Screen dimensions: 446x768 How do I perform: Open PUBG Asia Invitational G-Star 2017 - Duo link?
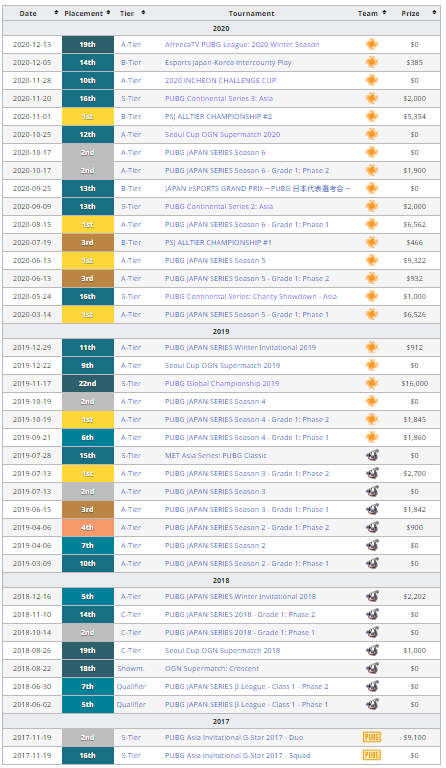234,737
